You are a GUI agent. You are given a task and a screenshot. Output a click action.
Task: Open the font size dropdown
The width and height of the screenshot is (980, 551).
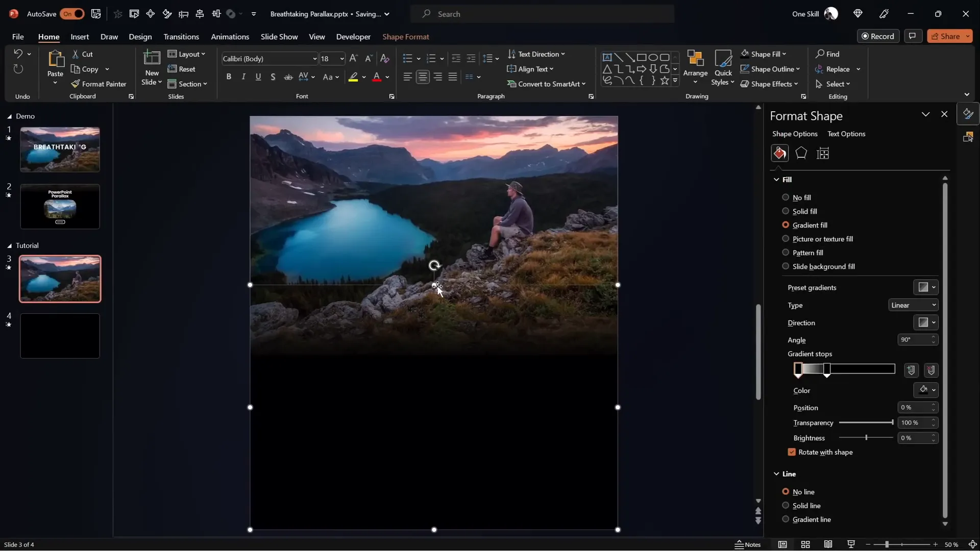coord(340,59)
